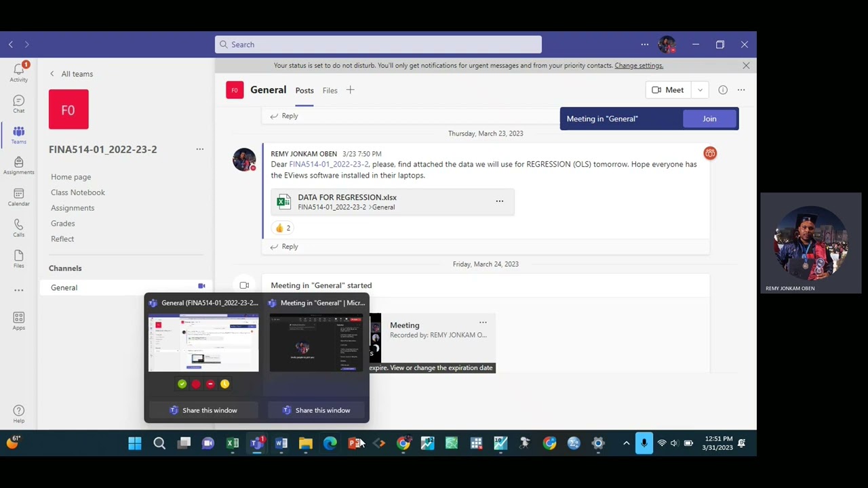Select the General channel
This screenshot has width=868, height=488.
(x=126, y=287)
